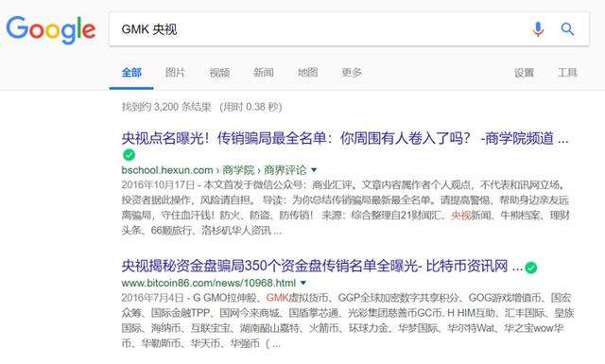The image size is (605, 364).
Task: Click the bschool.hexun.com breadcrumb URL
Action: 214,170
